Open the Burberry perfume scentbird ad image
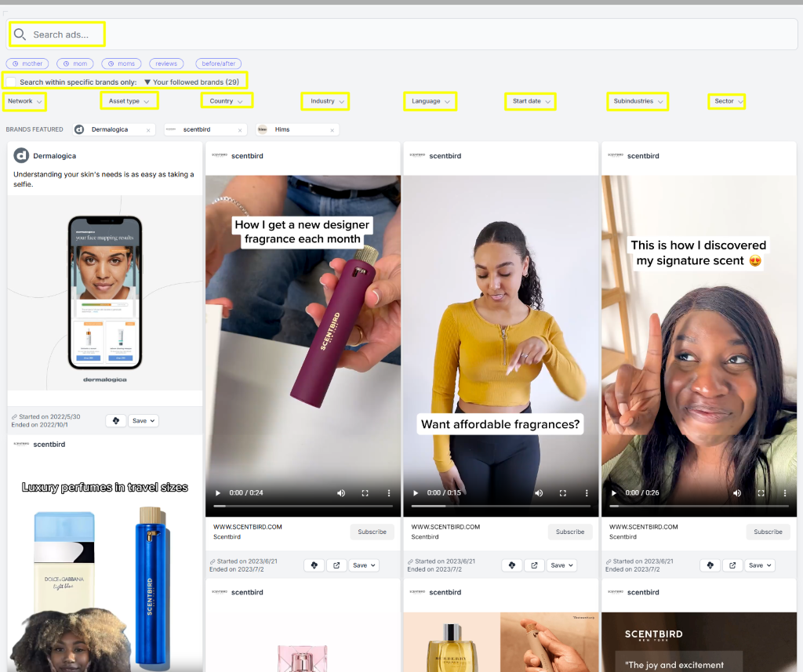The width and height of the screenshot is (803, 672). [x=501, y=642]
